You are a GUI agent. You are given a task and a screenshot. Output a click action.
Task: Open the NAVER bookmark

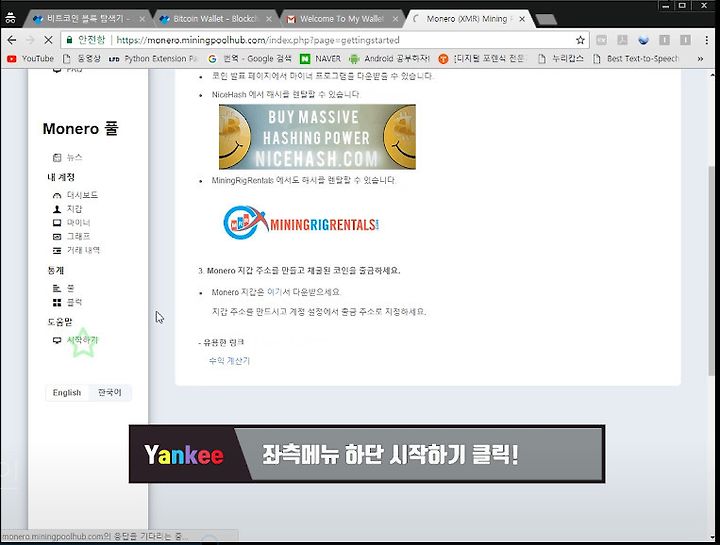pos(321,59)
